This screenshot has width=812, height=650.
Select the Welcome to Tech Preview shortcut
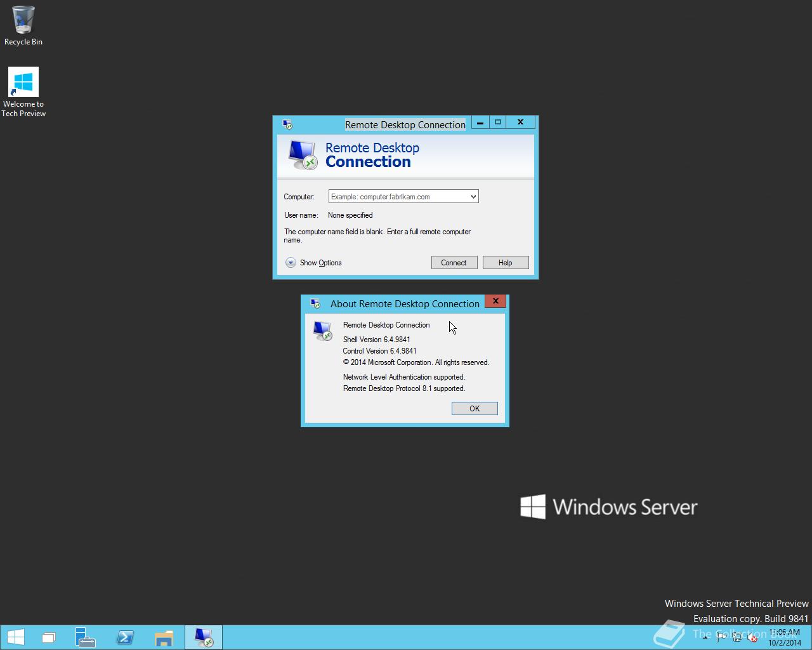click(x=23, y=92)
